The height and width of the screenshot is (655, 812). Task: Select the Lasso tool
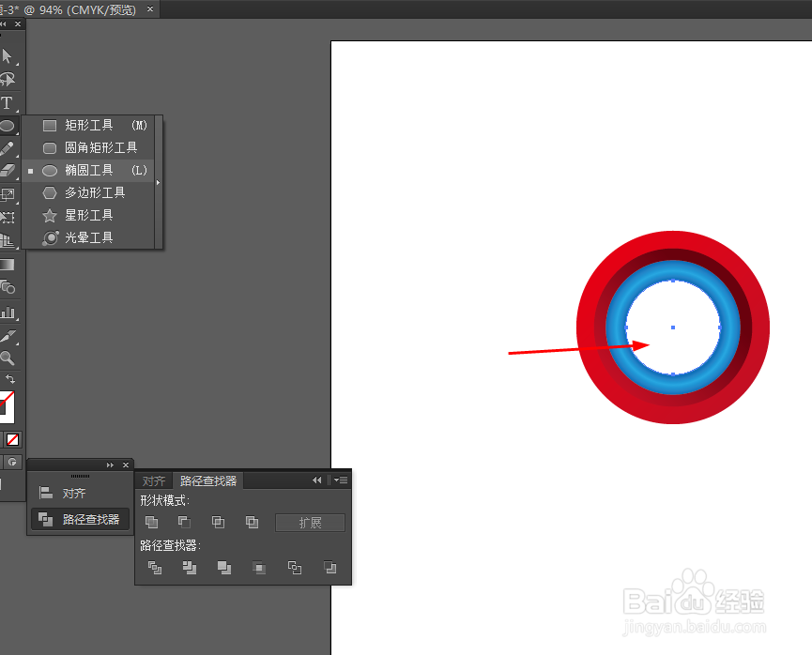(7, 79)
